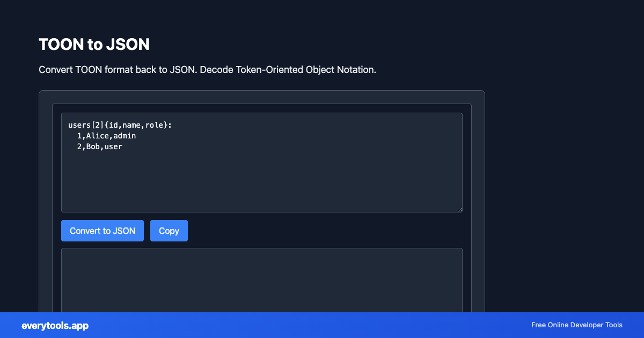Viewport: 644px width, 338px height.
Task: Click the Copy button
Action: (169, 230)
